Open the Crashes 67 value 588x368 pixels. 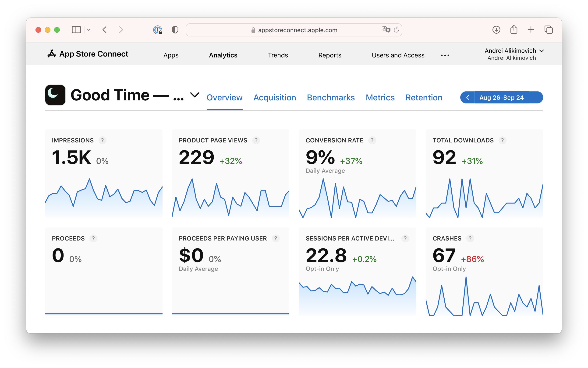(x=444, y=255)
